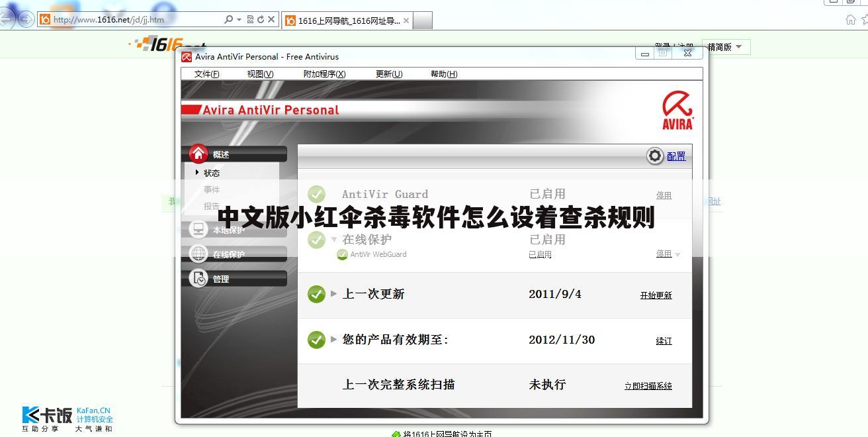
Task: Close the 1616上网导航 browser tab
Action: pos(406,21)
